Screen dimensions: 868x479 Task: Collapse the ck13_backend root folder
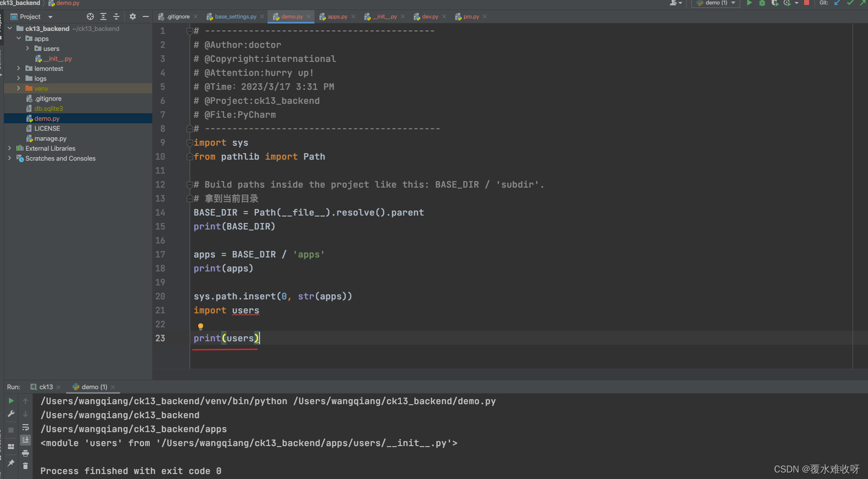point(10,28)
